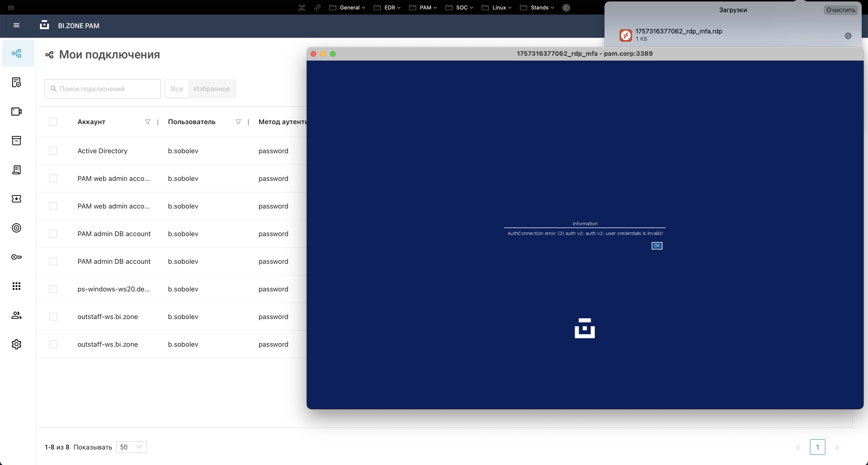Viewport: 868px width, 465px height.
Task: Check the Active Directory row checkbox
Action: pos(53,151)
